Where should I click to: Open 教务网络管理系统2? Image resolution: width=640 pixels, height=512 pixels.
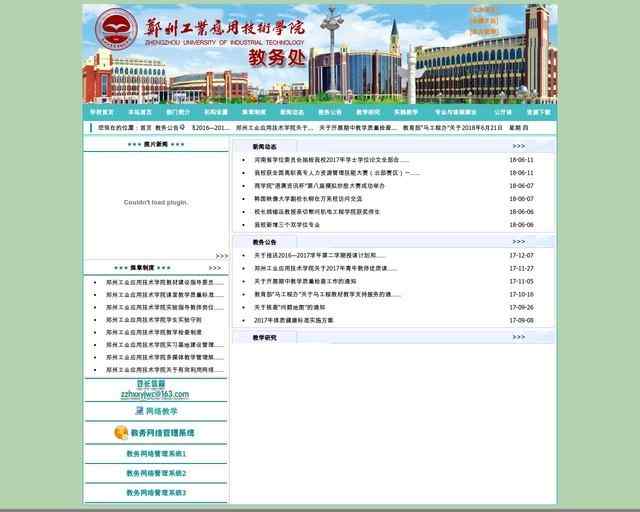click(156, 473)
